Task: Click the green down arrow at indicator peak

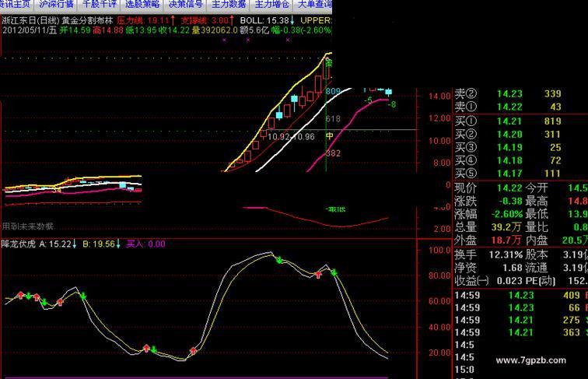Action: [x=279, y=260]
